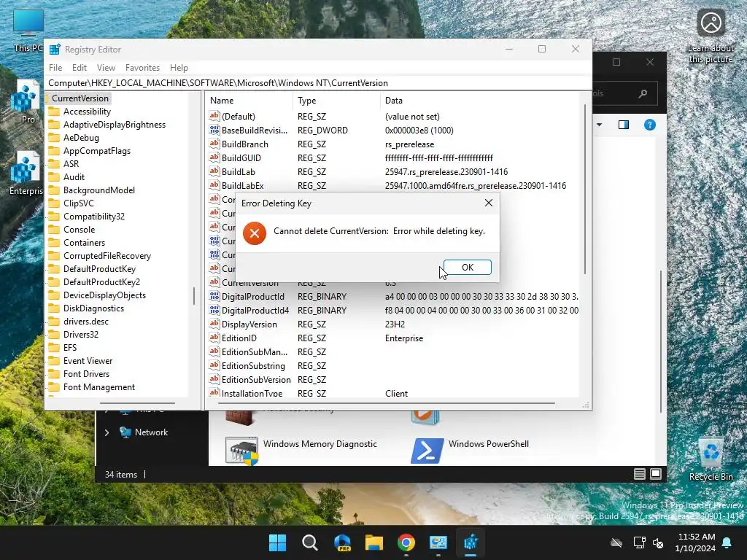The width and height of the screenshot is (747, 560).
Task: Select the Audit key
Action: [x=74, y=176]
